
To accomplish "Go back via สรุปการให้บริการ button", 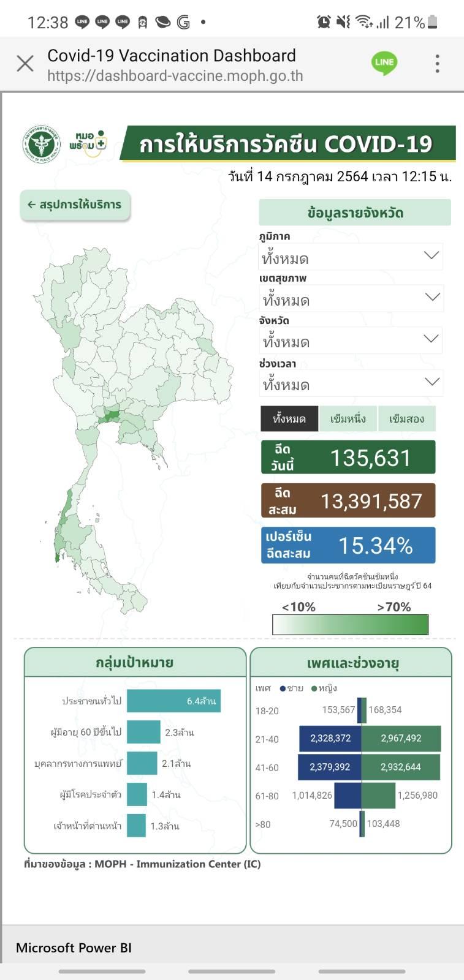I will pos(75,205).
